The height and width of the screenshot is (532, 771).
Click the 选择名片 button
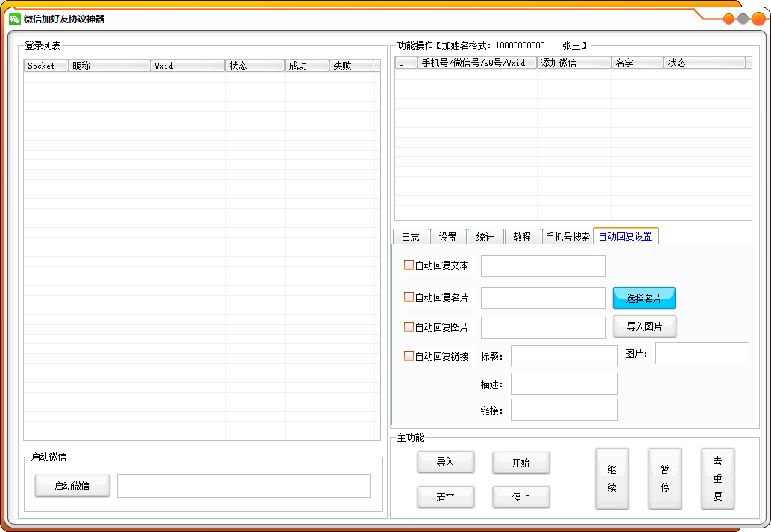644,298
